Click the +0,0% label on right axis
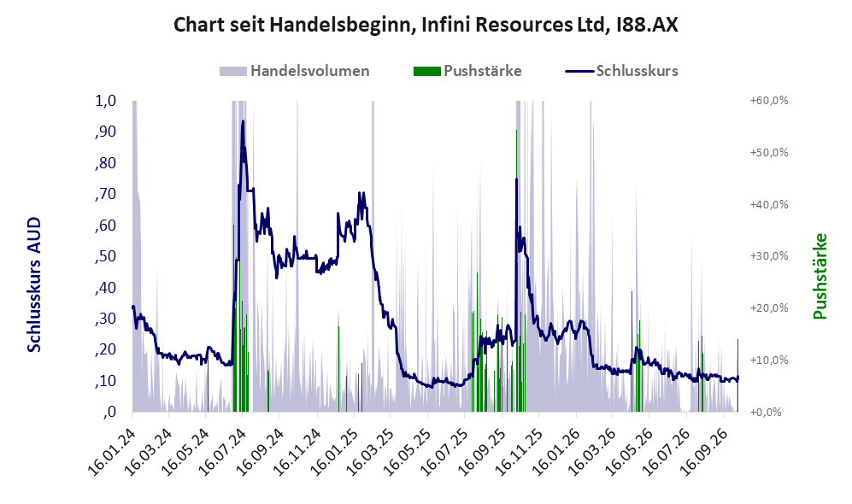The image size is (852, 504). (766, 413)
